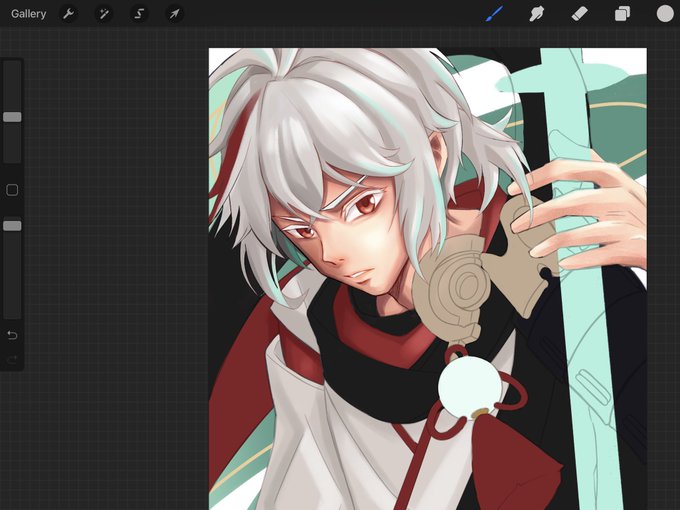The image size is (680, 510).
Task: Open the Actions wrench menu
Action: tap(68, 14)
